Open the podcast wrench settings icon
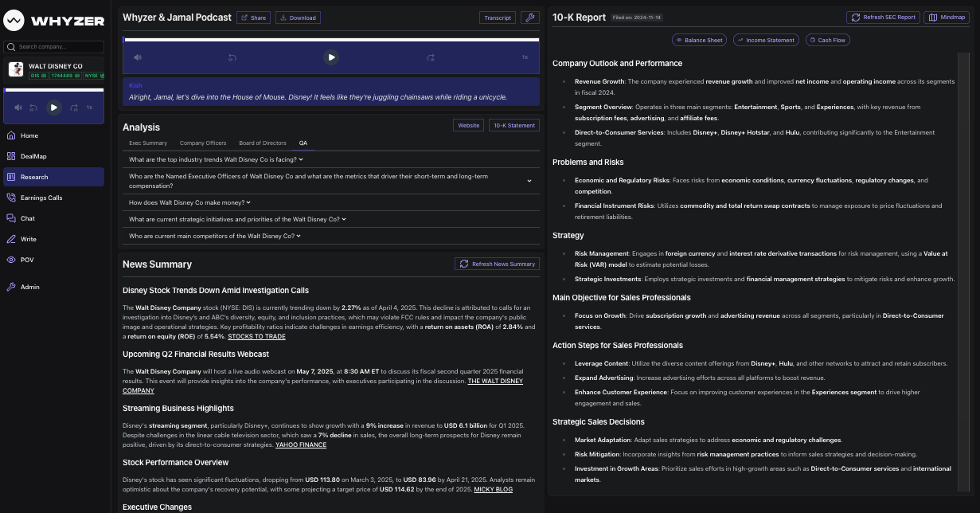This screenshot has height=513, width=980. (529, 18)
